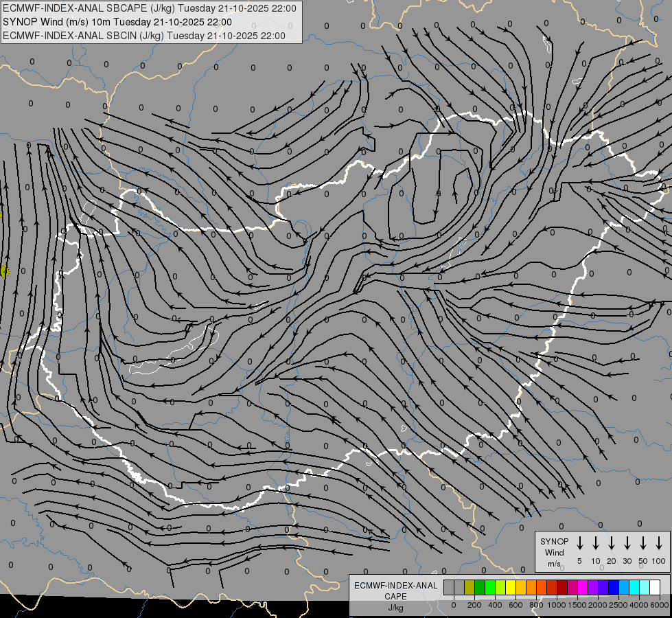672x618 pixels.
Task: Pick the white CAPE legend swatch
Action: point(654,587)
